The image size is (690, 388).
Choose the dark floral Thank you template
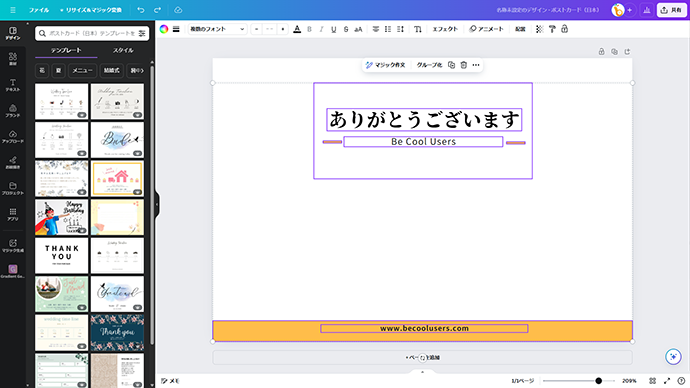pyautogui.click(x=117, y=333)
